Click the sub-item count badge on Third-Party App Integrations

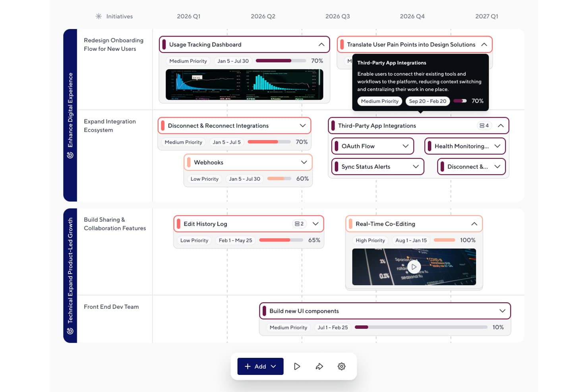(x=484, y=126)
